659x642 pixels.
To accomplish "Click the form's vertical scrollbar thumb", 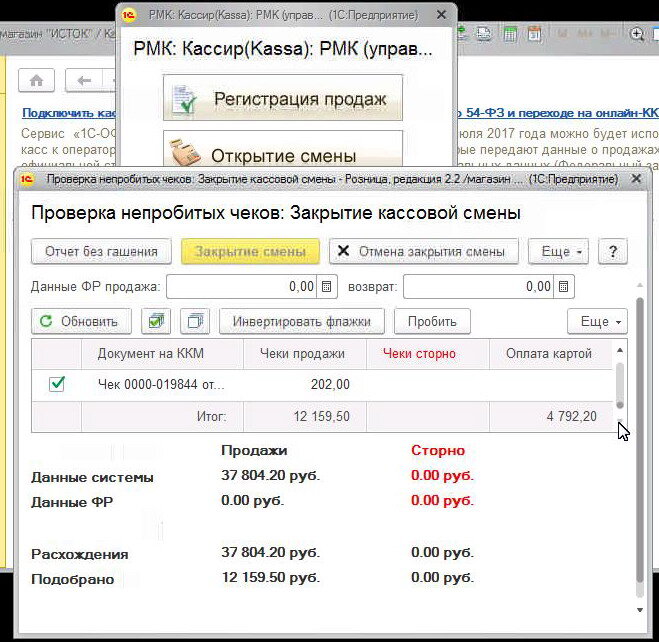I will [640, 440].
